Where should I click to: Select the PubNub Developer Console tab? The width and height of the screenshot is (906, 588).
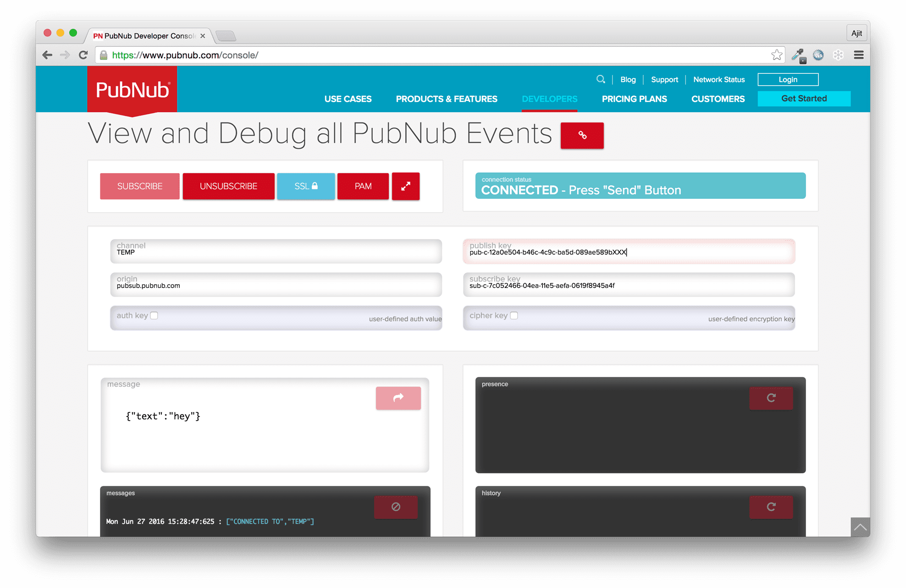pos(149,36)
